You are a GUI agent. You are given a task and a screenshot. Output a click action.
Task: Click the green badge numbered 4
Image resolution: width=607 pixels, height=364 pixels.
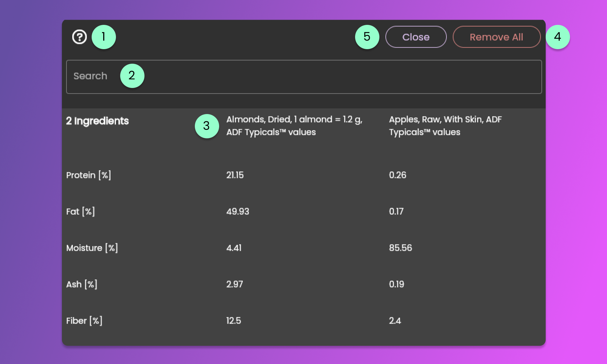pos(558,37)
